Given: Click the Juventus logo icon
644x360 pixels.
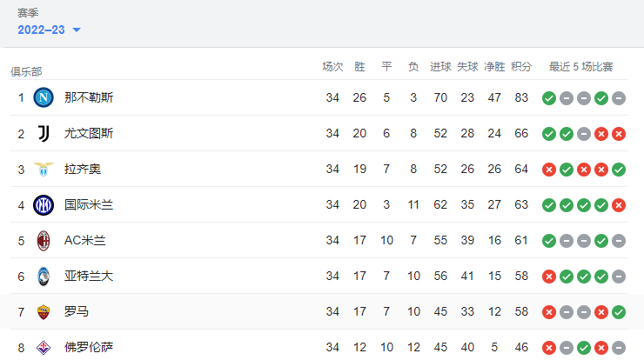Looking at the screenshot, I should point(44,133).
